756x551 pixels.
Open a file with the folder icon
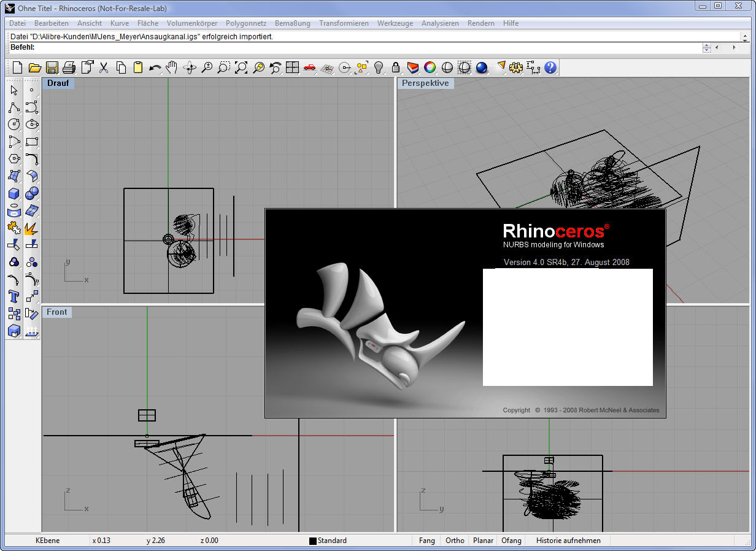click(x=34, y=67)
